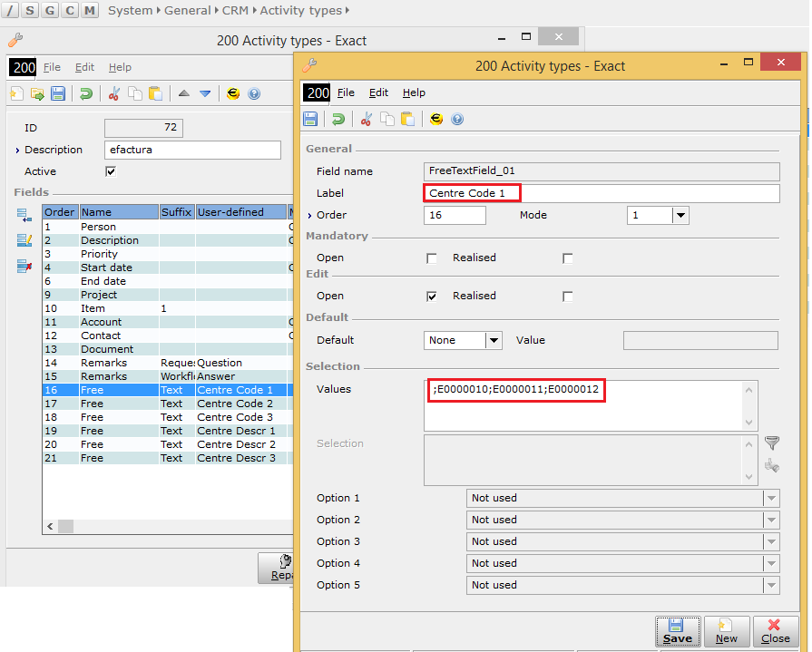Click the Exact logo icon in back window toolbar
This screenshot has height=652, width=812.
click(233, 93)
